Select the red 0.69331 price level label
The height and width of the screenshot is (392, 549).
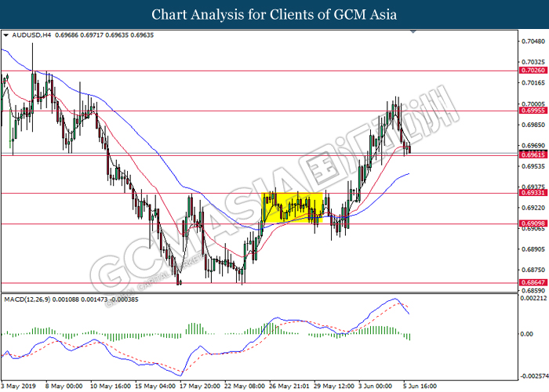533,193
